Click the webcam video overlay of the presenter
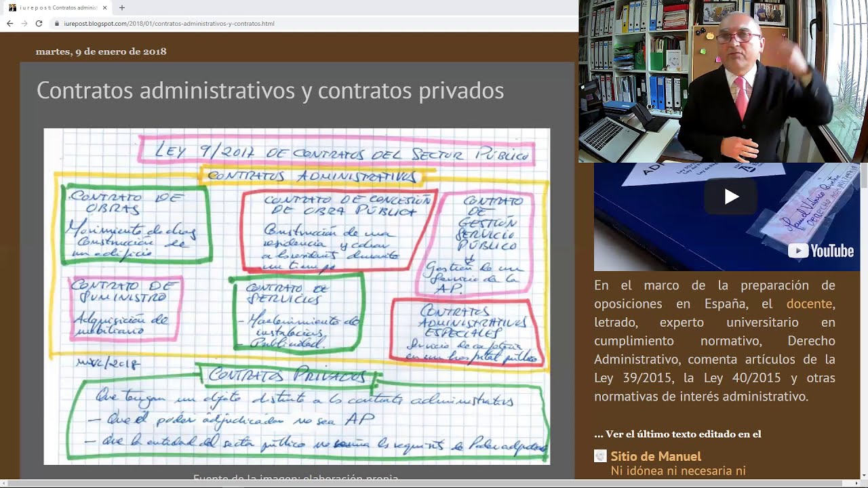 pos(723,81)
